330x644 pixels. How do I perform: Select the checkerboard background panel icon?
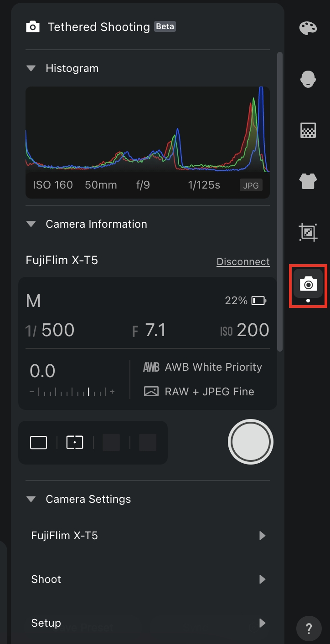click(x=308, y=131)
